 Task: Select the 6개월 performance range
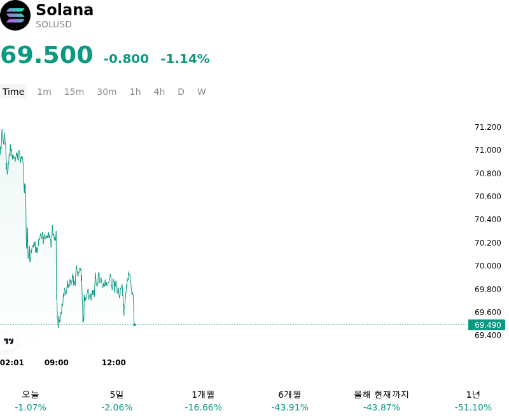(x=290, y=401)
